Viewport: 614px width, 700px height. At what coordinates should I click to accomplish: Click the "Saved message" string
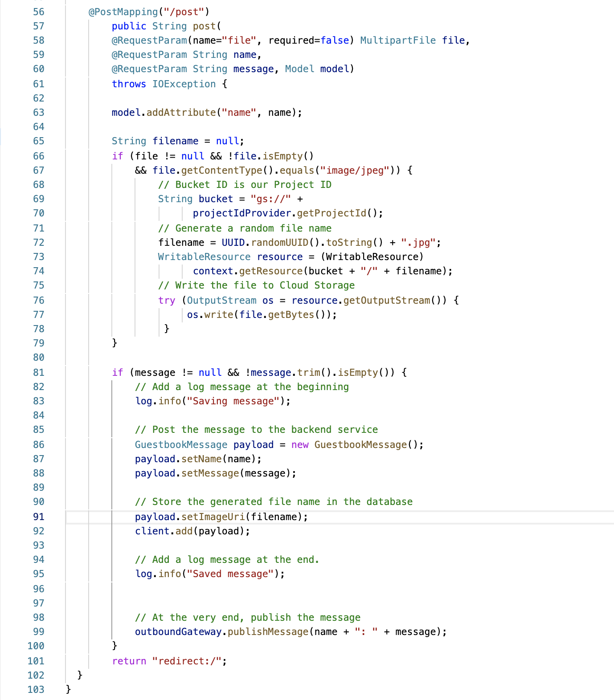pyautogui.click(x=230, y=574)
